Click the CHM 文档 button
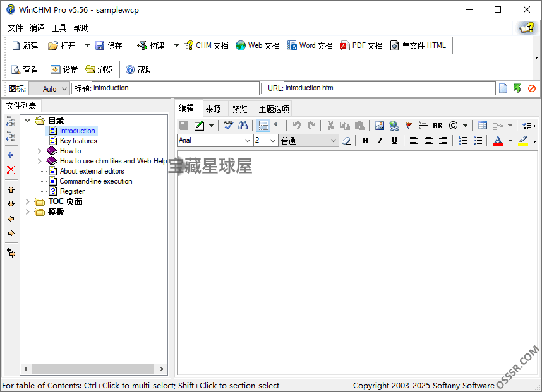542x392 pixels. (206, 45)
